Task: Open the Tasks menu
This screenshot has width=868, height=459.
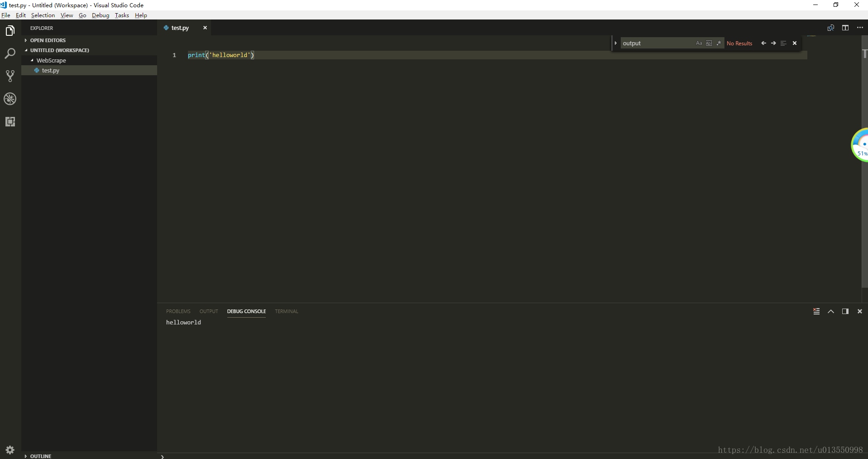Action: 122,15
